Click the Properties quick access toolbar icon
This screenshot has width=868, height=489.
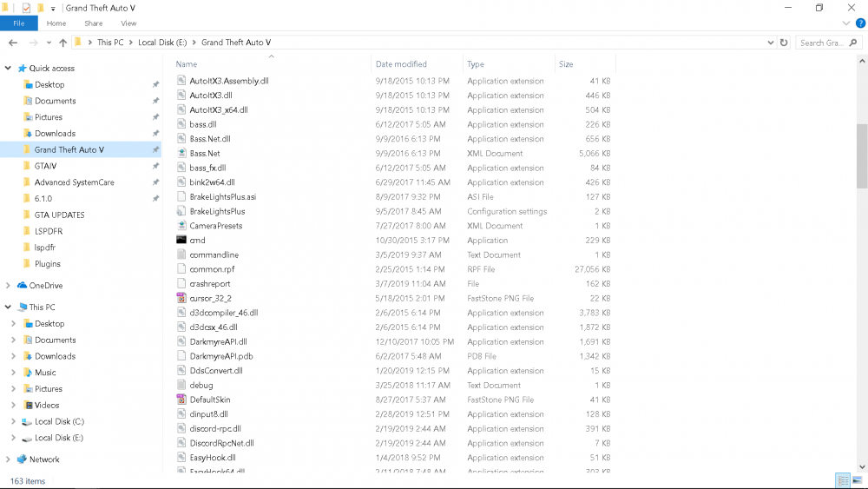click(26, 8)
